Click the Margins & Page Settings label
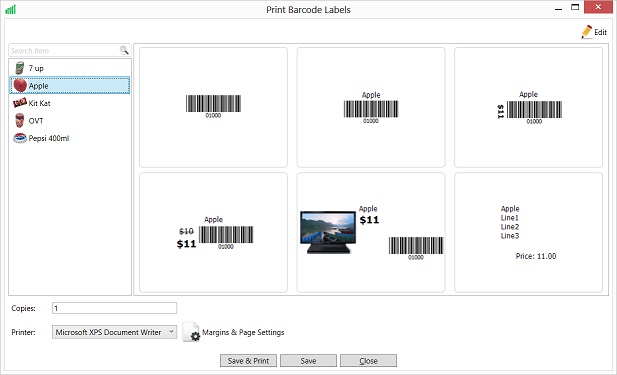617x375 pixels. coord(243,332)
